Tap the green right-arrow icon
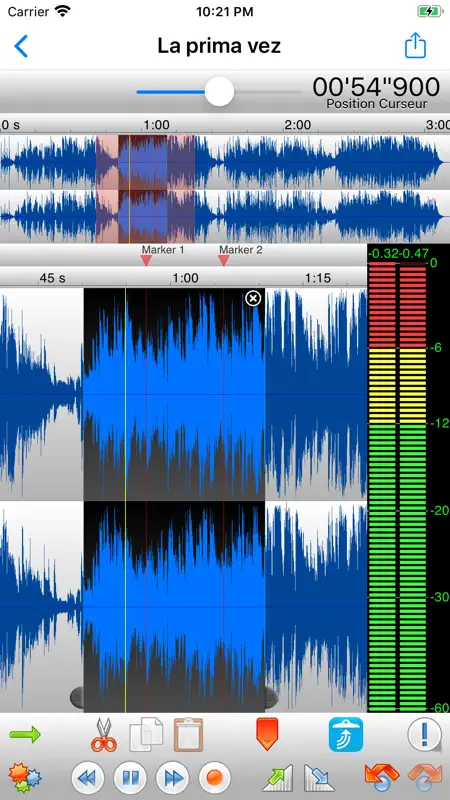 click(x=24, y=735)
